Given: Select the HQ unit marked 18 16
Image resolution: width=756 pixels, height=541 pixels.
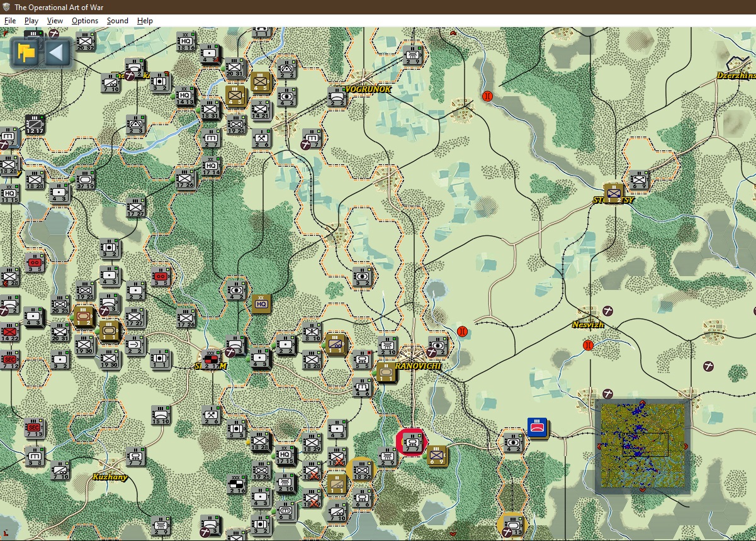Looking at the screenshot, I should click(186, 41).
